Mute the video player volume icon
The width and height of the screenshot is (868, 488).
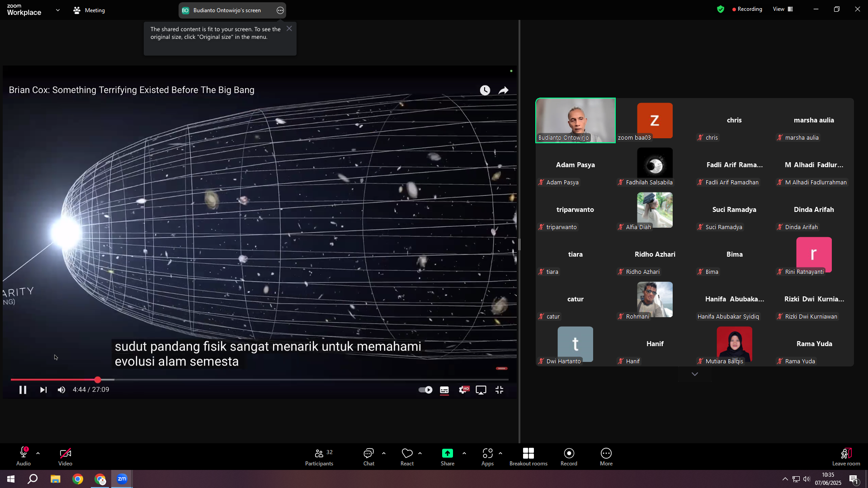point(61,390)
